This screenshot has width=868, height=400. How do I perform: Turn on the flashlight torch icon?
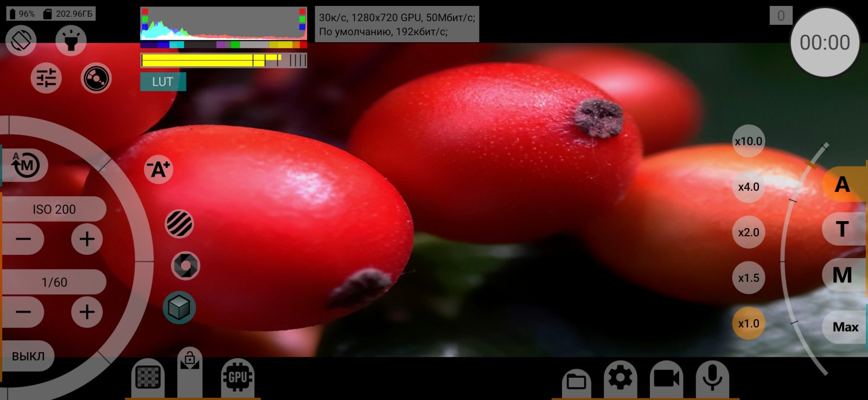71,40
